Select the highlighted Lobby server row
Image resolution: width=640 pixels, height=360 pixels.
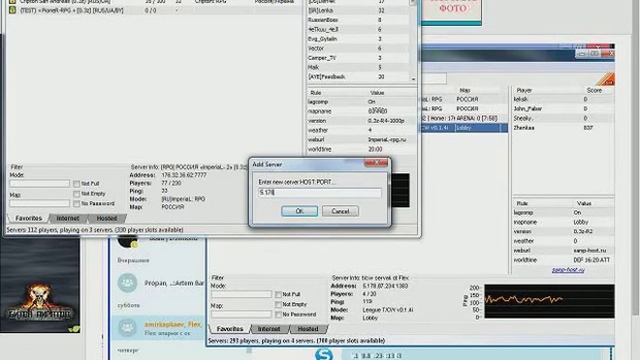pyautogui.click(x=464, y=128)
